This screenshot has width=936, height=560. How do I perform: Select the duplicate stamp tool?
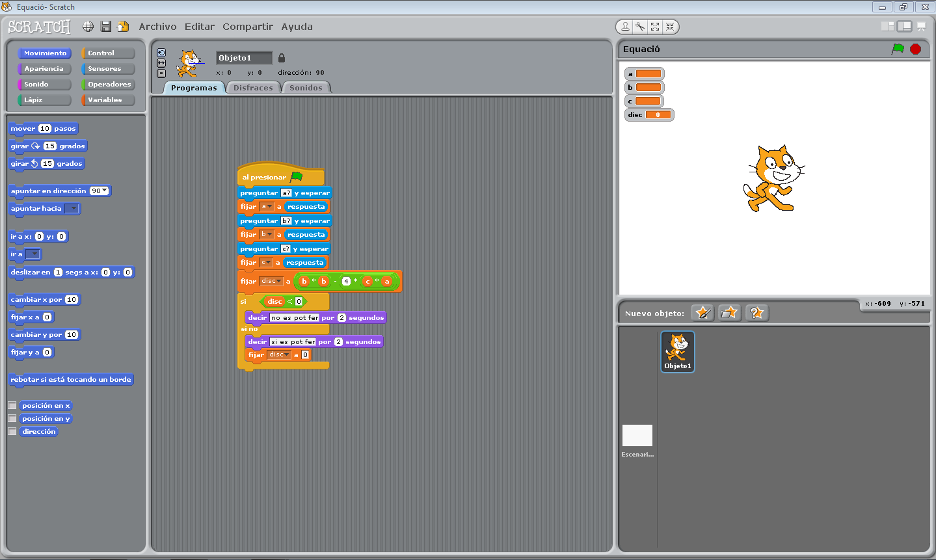(x=625, y=27)
